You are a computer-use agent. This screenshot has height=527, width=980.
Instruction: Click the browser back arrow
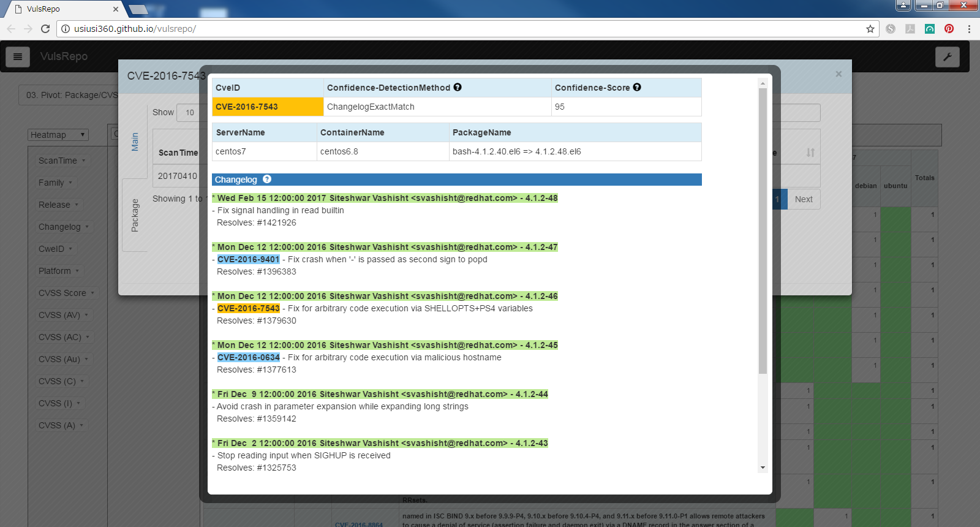tap(11, 29)
